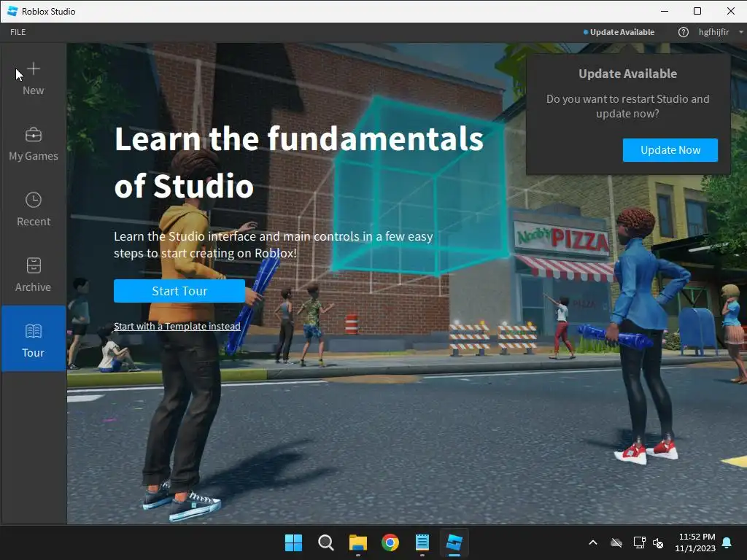747x560 pixels.
Task: Click Start with a Template instead link
Action: pyautogui.click(x=177, y=326)
